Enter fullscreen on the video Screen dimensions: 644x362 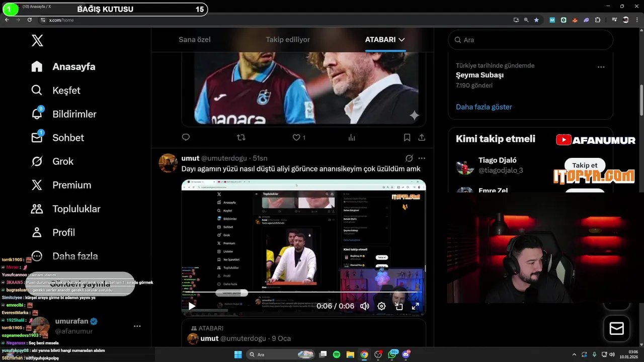pos(416,306)
